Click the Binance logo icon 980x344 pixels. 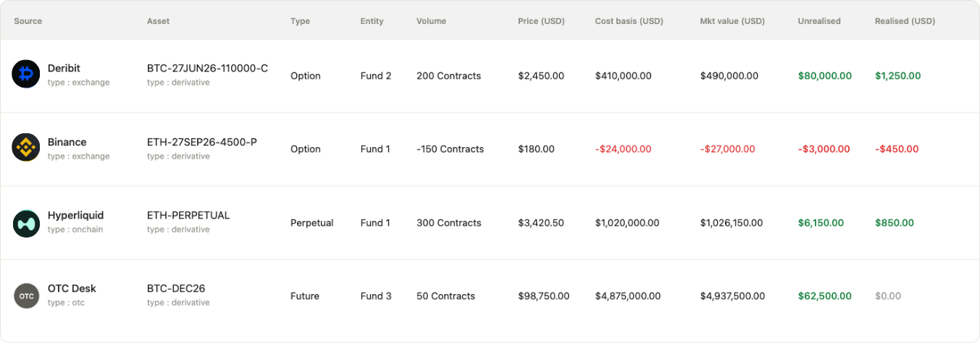(x=26, y=148)
